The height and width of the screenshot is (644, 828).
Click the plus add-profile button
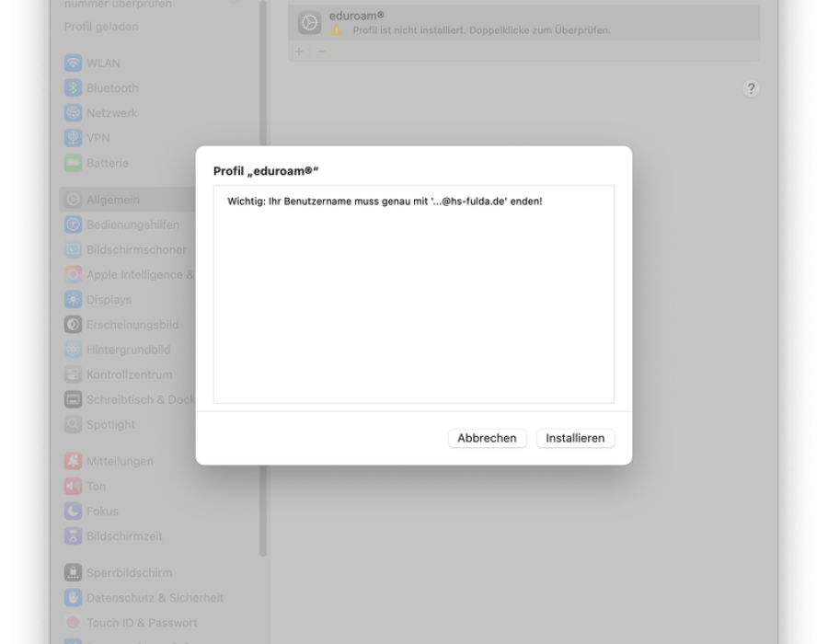point(299,52)
